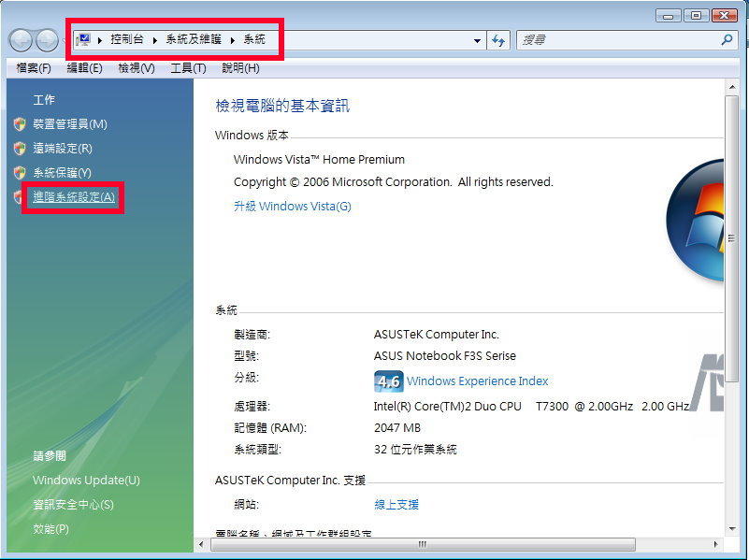
Task: Click the text Windows Vista™ Home Premium
Action: point(319,160)
